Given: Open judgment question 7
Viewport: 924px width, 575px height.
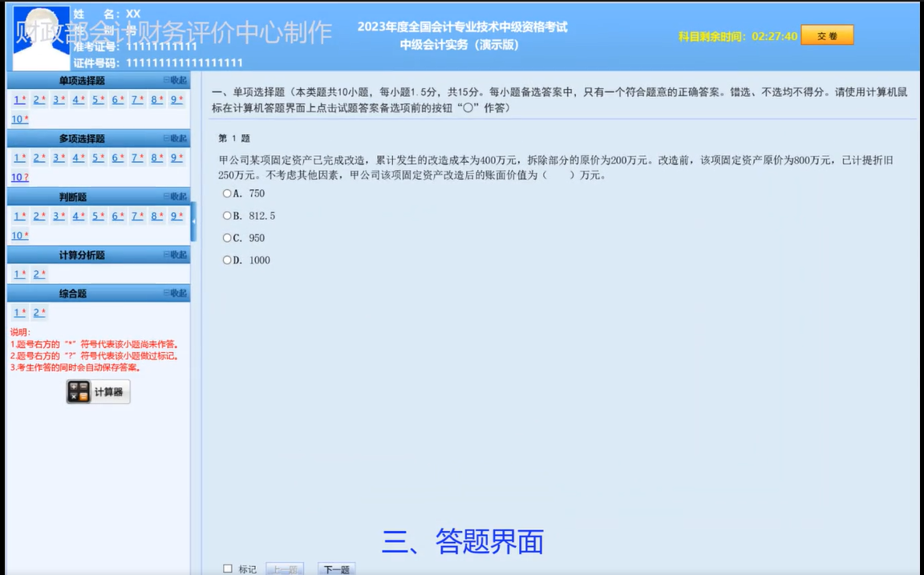Looking at the screenshot, I should 133,216.
